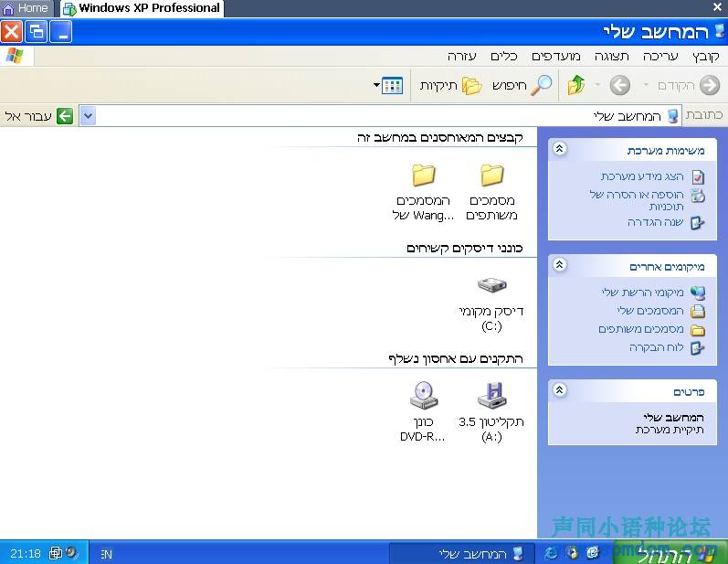Toggle the Folders (תיקיות) pane button

pos(450,86)
